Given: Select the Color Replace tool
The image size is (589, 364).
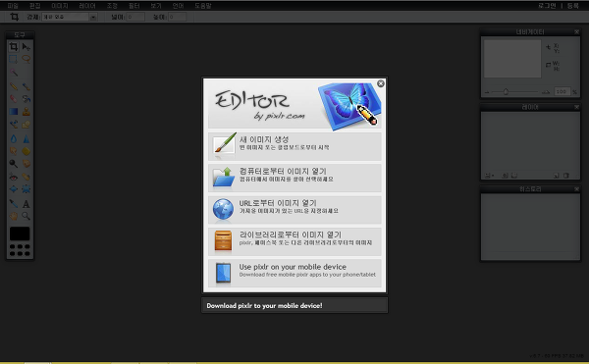Looking at the screenshot, I should point(14,125).
